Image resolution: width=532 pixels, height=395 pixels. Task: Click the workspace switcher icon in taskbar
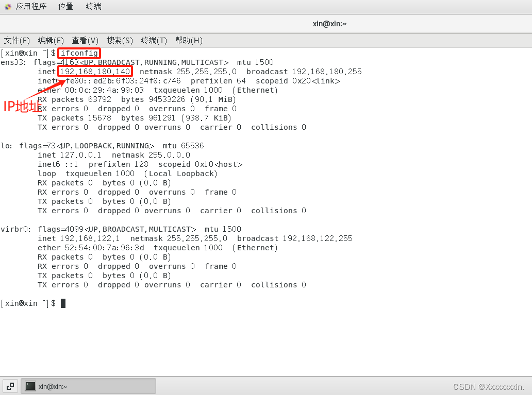coord(10,386)
